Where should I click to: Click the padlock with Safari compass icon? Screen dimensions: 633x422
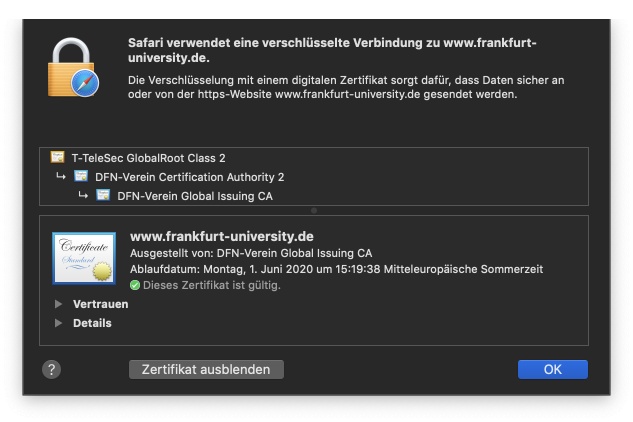[73, 67]
